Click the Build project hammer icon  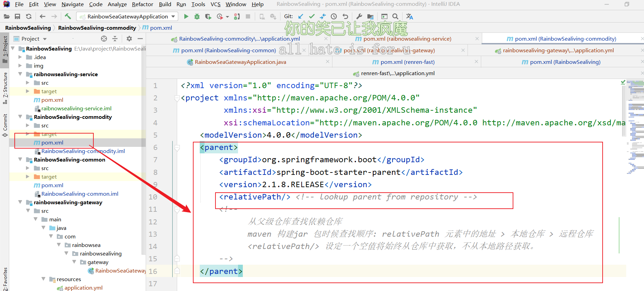pos(68,16)
